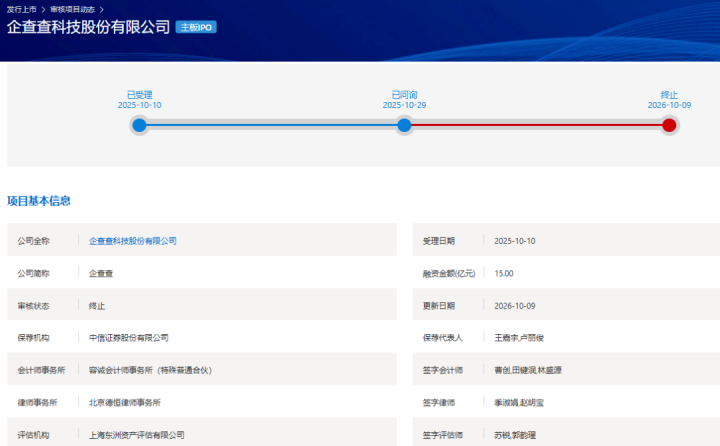Click the 终止 stage label above timeline

pyautogui.click(x=669, y=95)
